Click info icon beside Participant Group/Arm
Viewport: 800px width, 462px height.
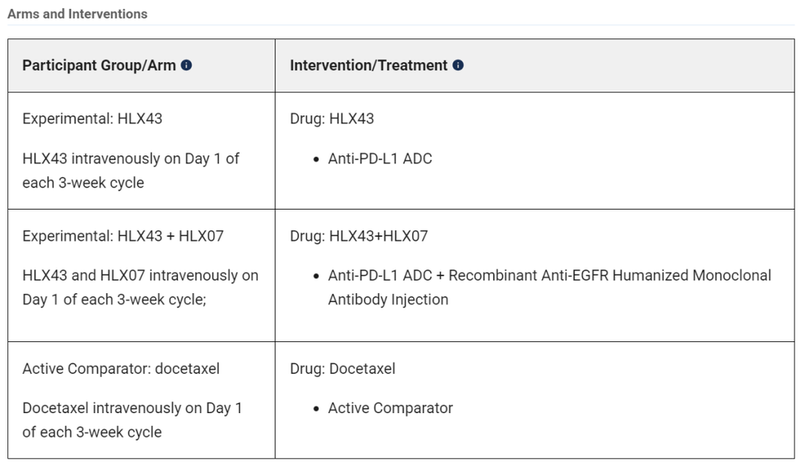[187, 65]
